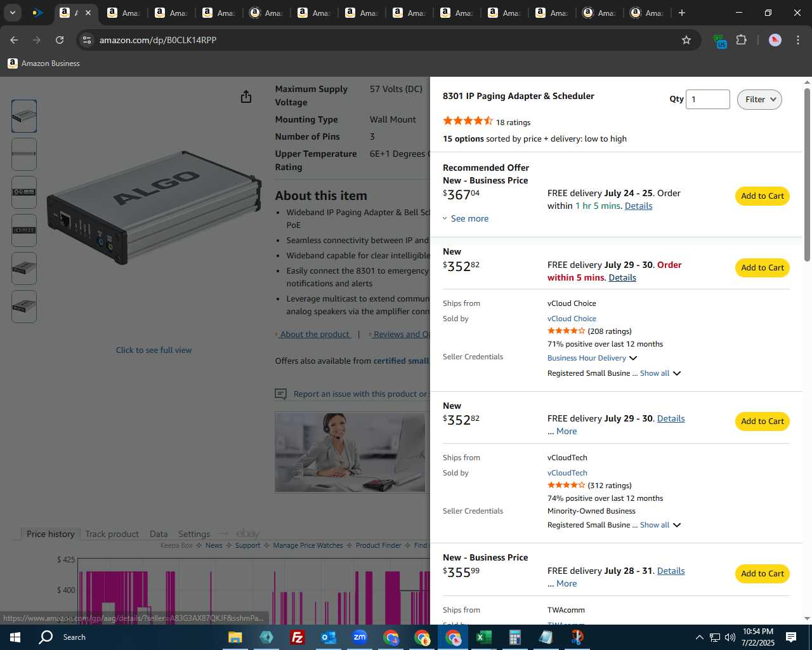Expand Business Hour Delivery credential
Viewport: 812px width, 650px height.
tap(592, 358)
